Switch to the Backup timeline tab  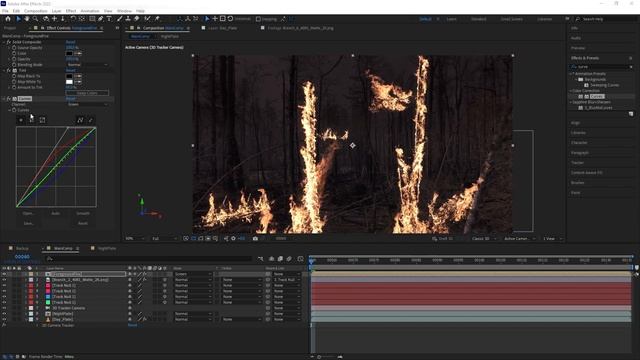pyautogui.click(x=22, y=248)
